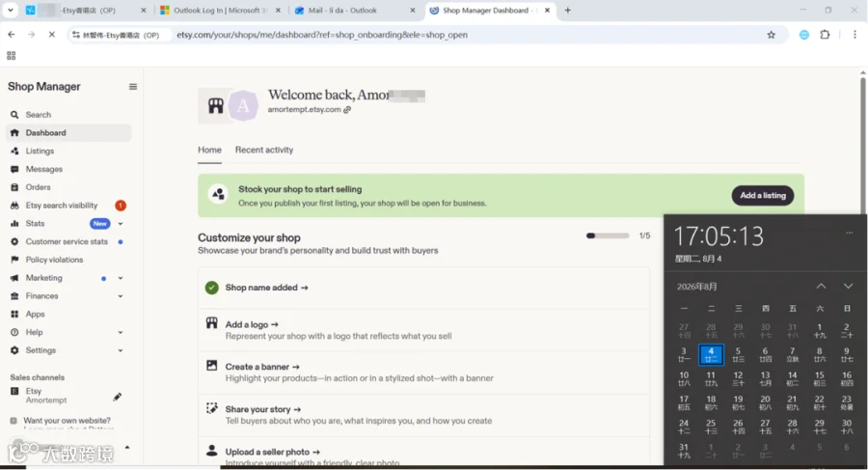Image resolution: width=868 pixels, height=470 pixels.
Task: Click the Finances bank icon
Action: 14,296
